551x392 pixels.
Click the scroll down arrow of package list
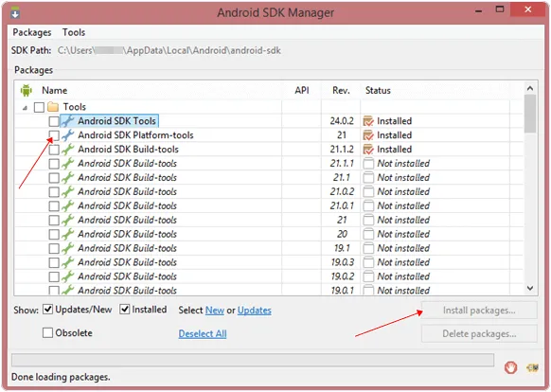tap(530, 288)
